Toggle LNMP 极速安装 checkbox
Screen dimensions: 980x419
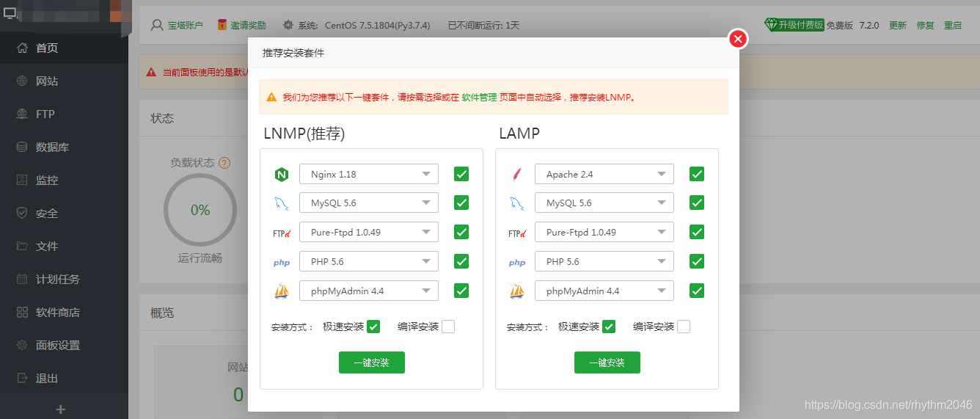pyautogui.click(x=373, y=327)
